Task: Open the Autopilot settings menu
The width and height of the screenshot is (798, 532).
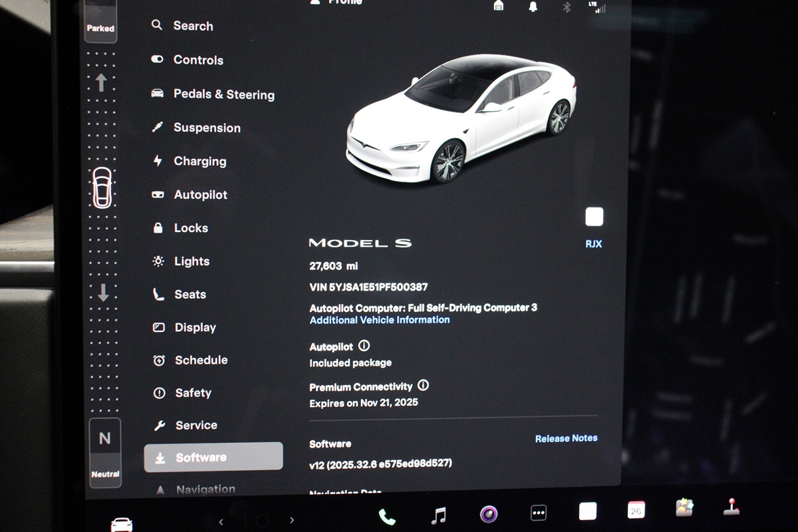Action: [200, 195]
